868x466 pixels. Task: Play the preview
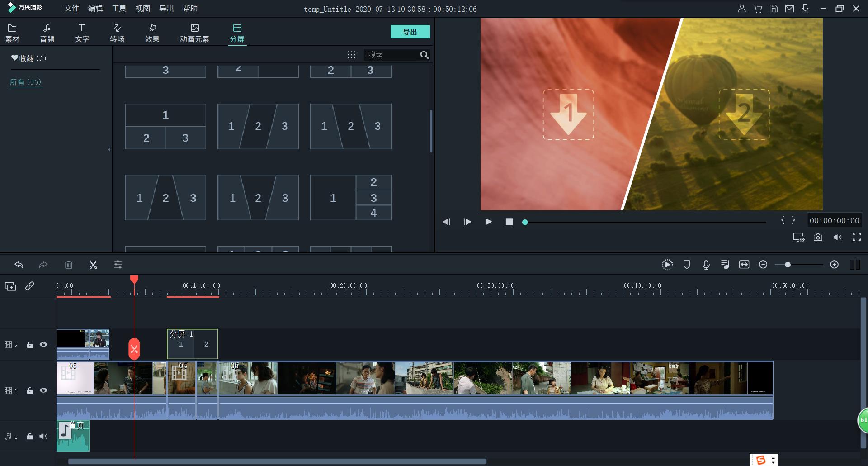[488, 222]
